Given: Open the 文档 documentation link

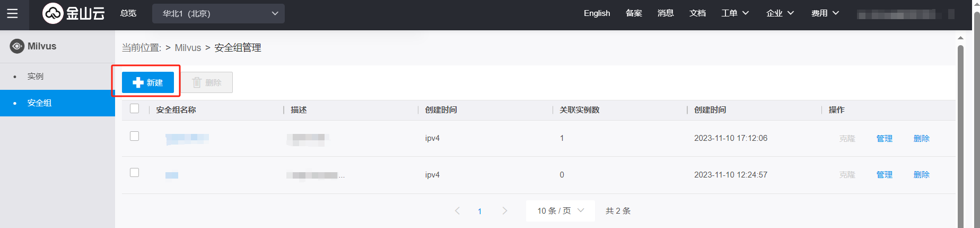Looking at the screenshot, I should 698,13.
